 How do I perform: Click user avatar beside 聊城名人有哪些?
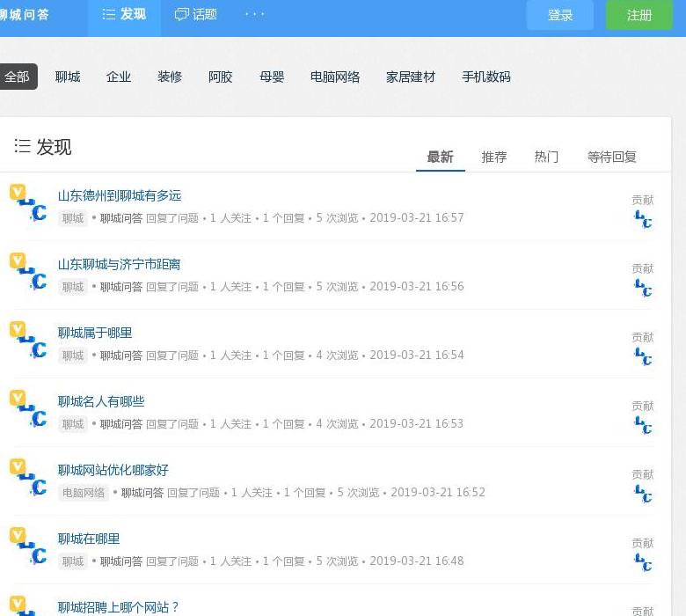point(28,410)
